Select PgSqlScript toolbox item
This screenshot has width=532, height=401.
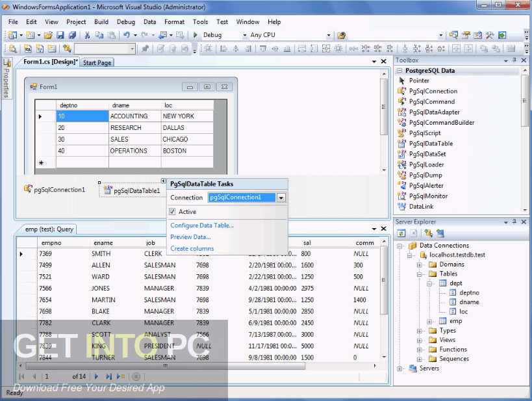(x=425, y=133)
